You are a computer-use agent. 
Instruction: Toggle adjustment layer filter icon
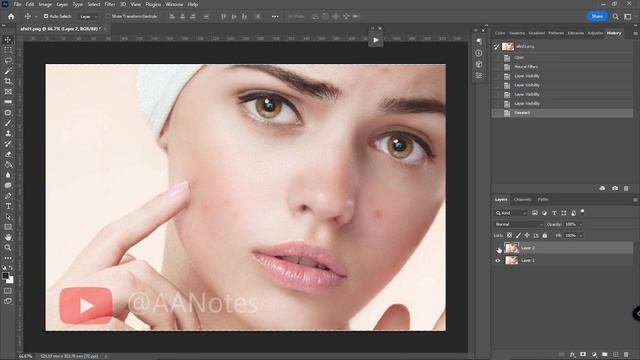point(544,213)
